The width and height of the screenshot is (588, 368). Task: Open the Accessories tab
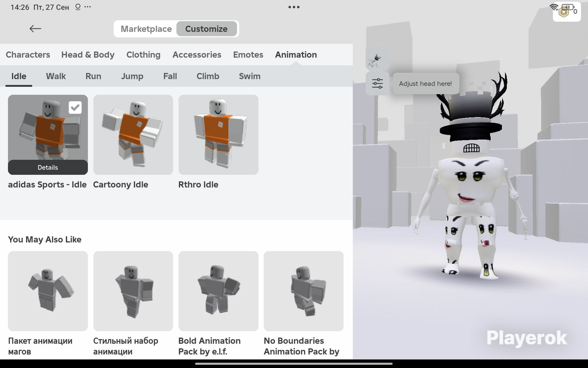click(x=197, y=55)
